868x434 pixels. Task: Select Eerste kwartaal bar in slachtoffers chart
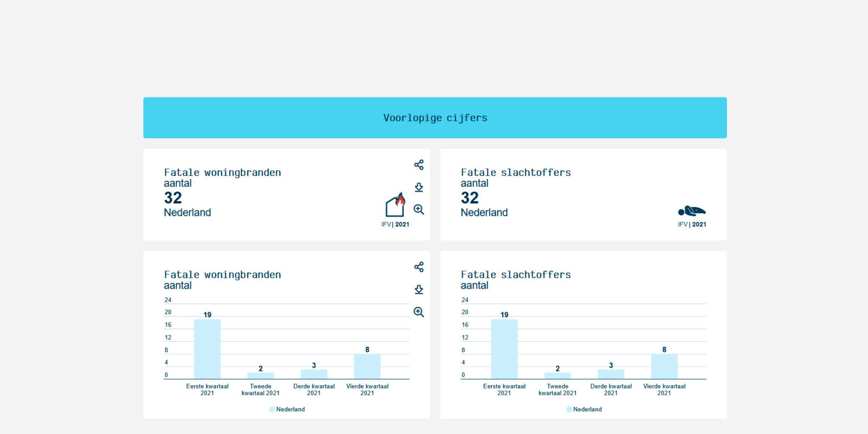(504, 349)
